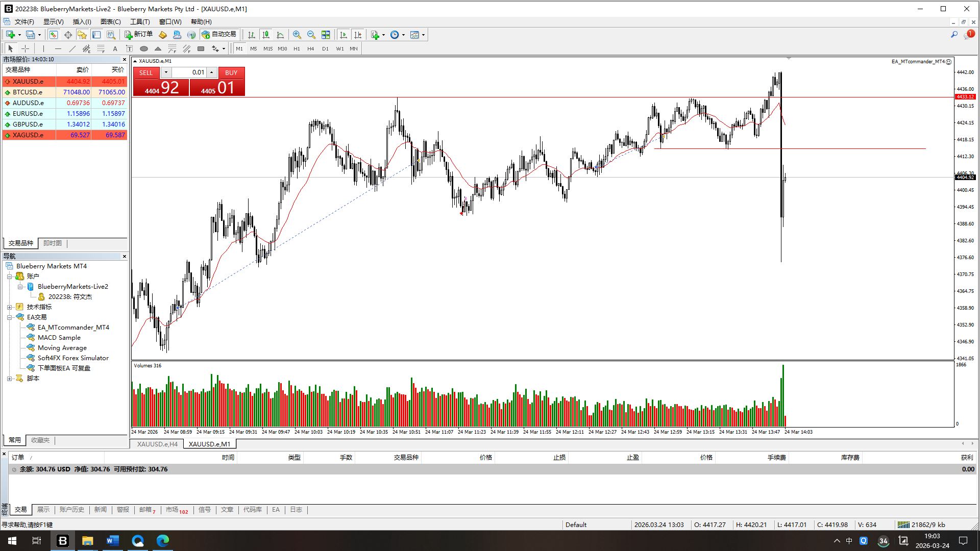Select the H1 timeframe button
The width and height of the screenshot is (980, 551).
coord(297,48)
